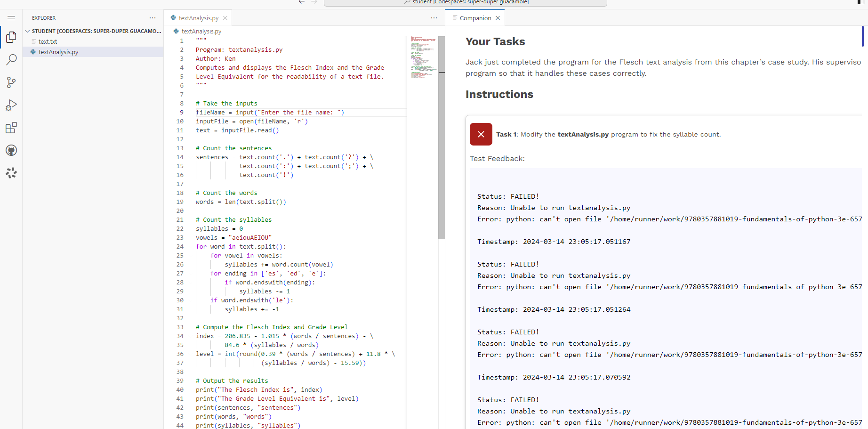Select the Explorer icon
The height and width of the screenshot is (429, 868).
pos(11,37)
